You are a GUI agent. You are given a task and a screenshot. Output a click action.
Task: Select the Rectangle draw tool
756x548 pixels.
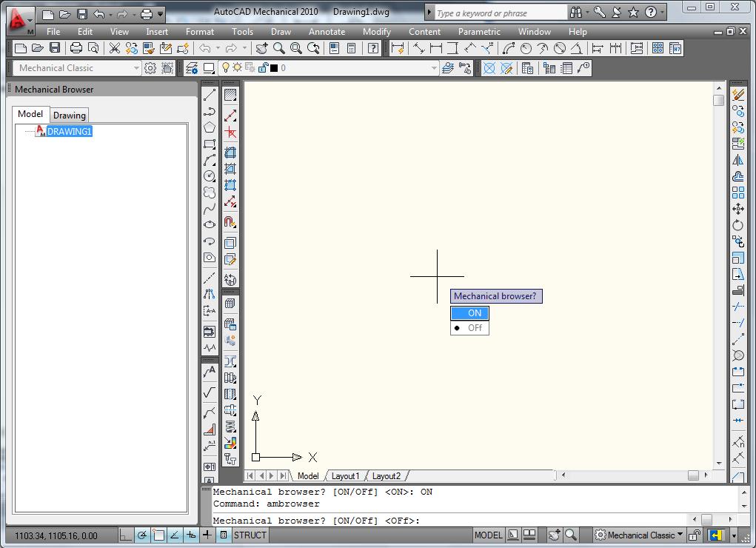[210, 144]
